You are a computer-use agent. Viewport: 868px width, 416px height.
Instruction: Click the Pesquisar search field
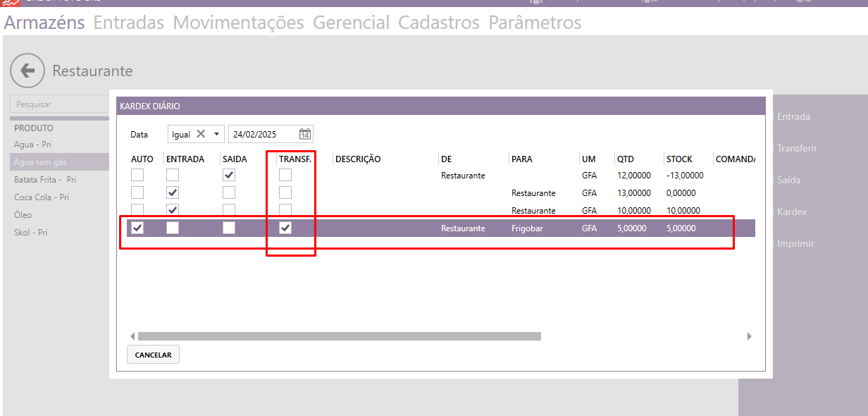(x=60, y=104)
